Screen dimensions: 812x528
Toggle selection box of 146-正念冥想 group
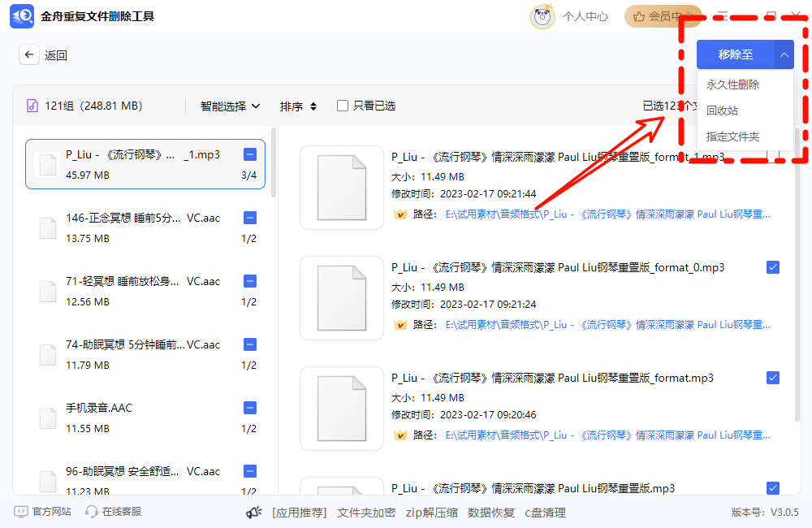click(250, 218)
